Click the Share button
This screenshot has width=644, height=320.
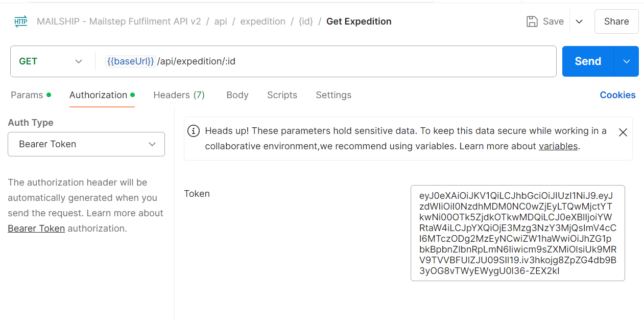(616, 21)
